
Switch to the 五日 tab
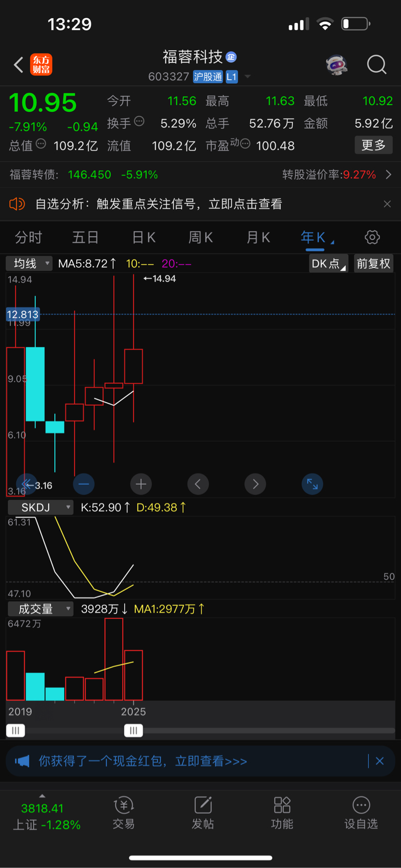(85, 238)
